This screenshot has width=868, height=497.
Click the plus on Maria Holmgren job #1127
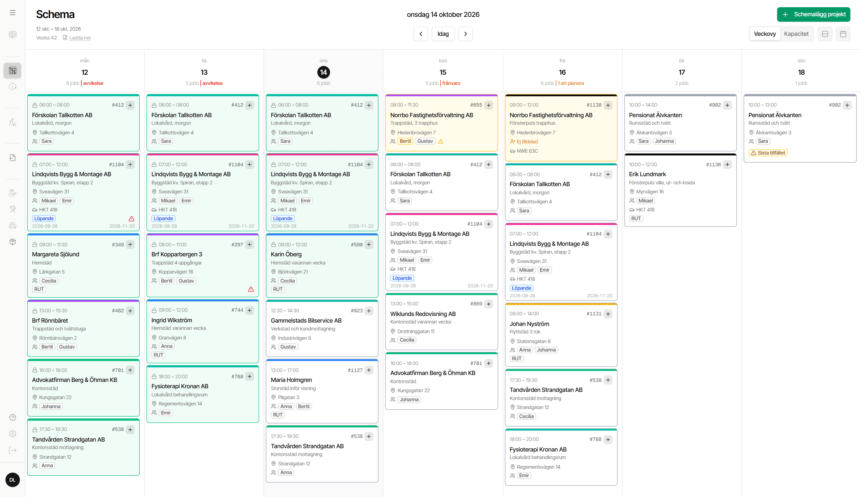click(369, 370)
